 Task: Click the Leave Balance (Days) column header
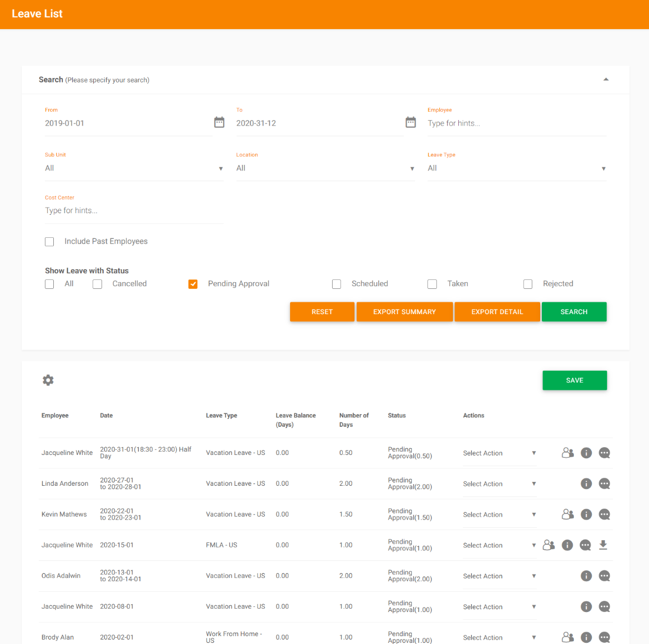(296, 420)
